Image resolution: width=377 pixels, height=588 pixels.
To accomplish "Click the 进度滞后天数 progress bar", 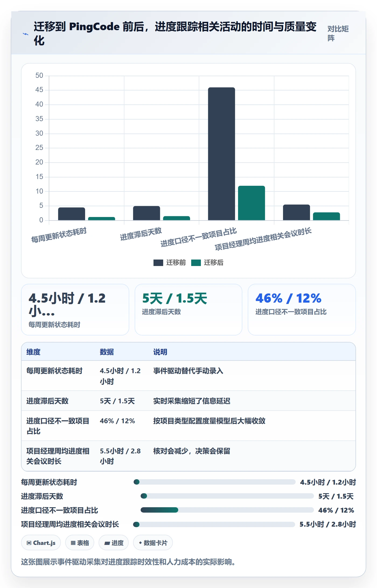I will (x=227, y=496).
